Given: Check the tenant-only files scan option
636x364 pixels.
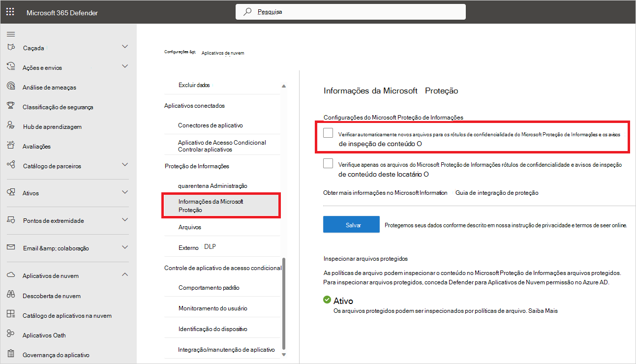Looking at the screenshot, I should [x=328, y=162].
